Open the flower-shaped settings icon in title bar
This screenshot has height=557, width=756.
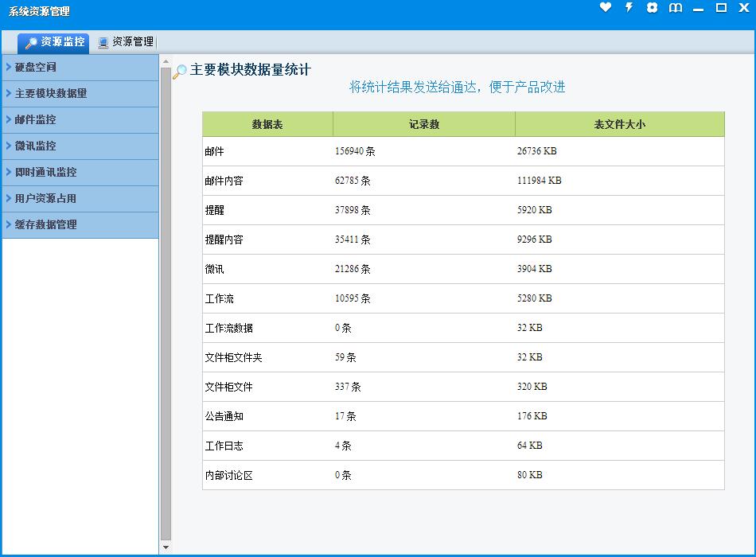click(x=653, y=8)
